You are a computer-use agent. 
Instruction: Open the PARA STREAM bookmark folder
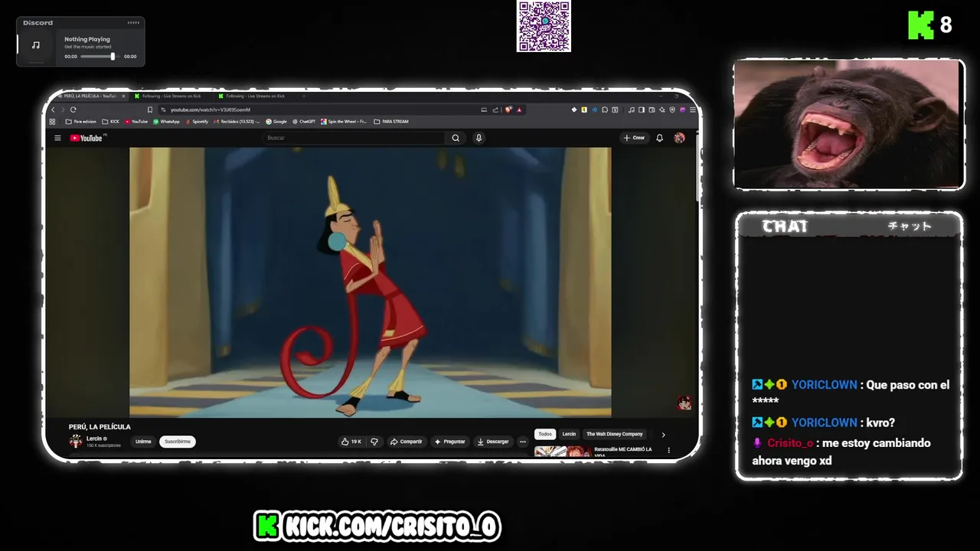pyautogui.click(x=391, y=122)
